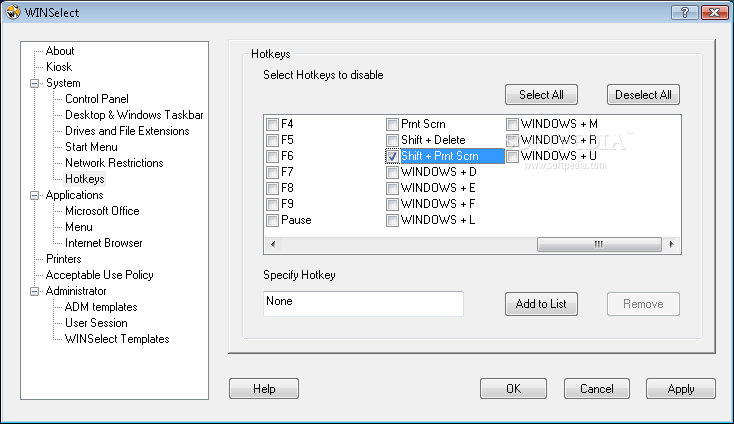Toggle the F7 hotkey checkbox
This screenshot has width=734, height=424.
point(272,172)
